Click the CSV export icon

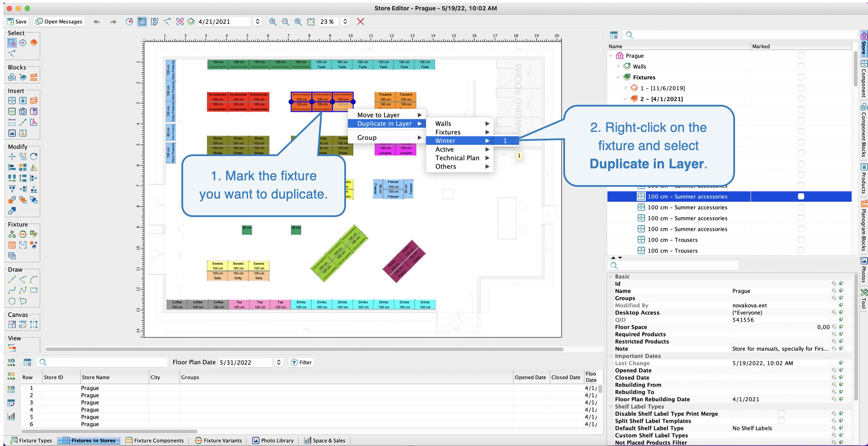[x=11, y=389]
